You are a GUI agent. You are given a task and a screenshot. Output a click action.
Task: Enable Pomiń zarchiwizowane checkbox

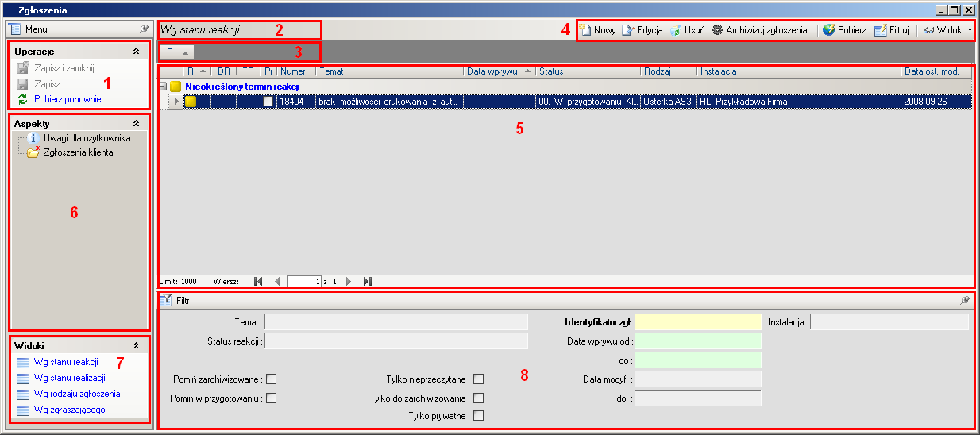pyautogui.click(x=272, y=379)
